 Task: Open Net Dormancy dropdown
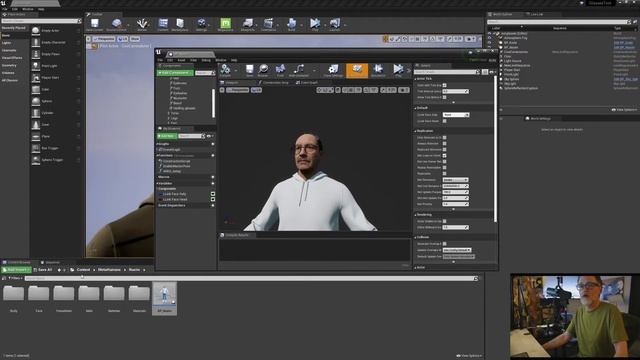tap(456, 180)
